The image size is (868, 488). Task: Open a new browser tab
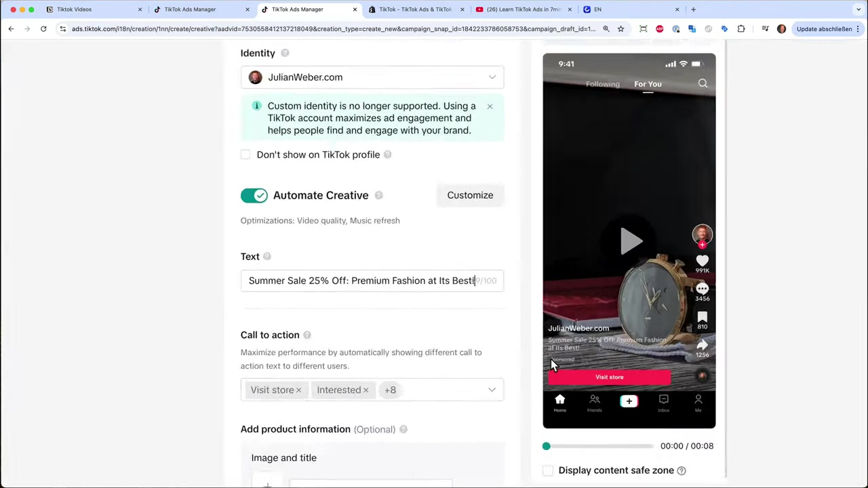click(x=693, y=9)
